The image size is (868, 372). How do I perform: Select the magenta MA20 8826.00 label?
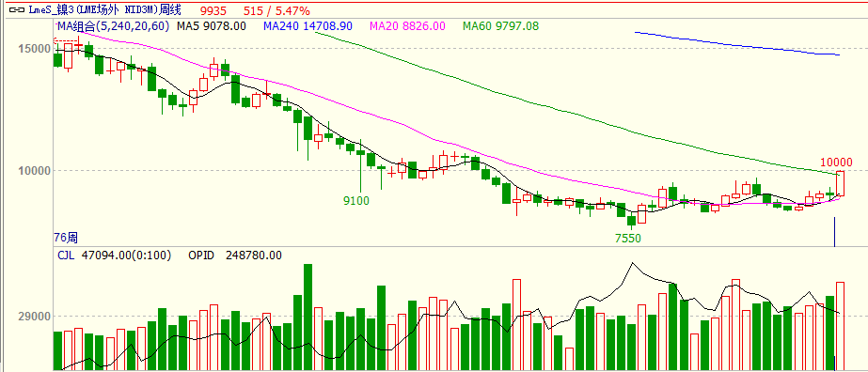[x=407, y=25]
